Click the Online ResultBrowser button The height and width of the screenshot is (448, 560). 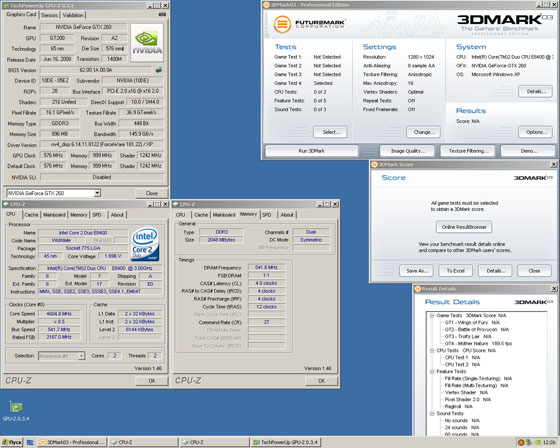[464, 227]
